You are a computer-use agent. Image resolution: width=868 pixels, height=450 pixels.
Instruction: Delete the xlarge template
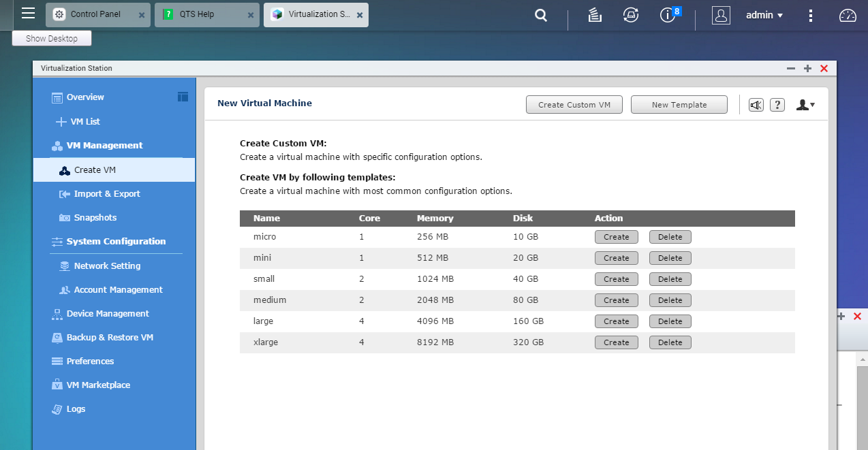click(670, 342)
